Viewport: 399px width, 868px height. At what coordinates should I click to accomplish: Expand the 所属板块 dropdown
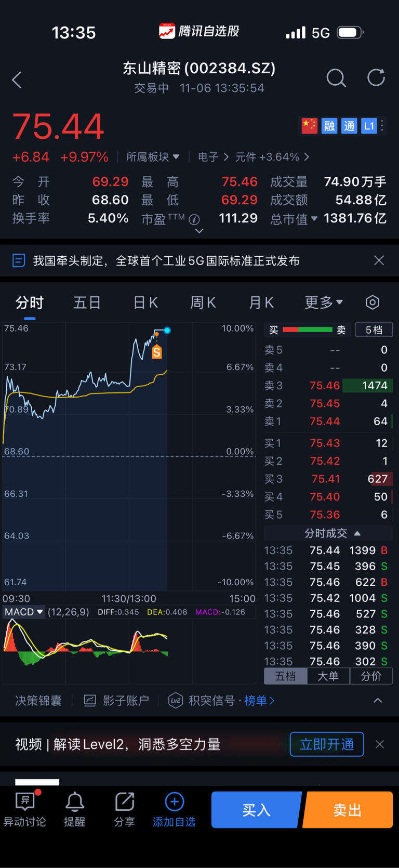152,157
